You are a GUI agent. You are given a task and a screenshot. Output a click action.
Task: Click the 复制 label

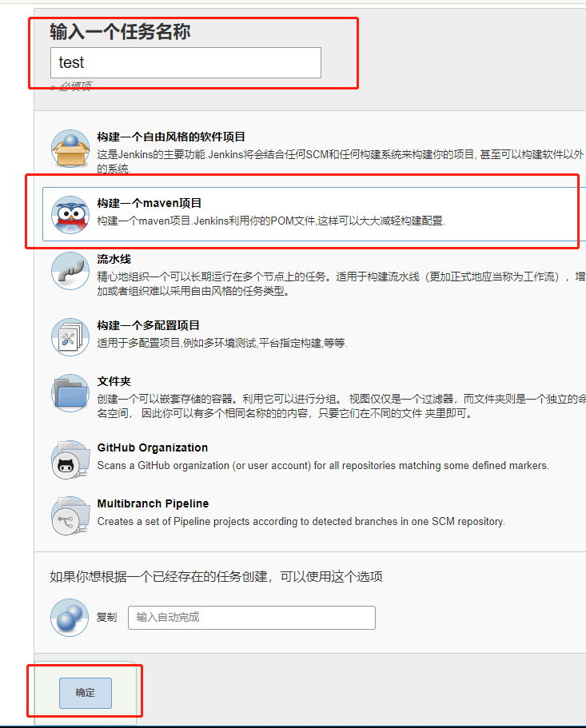click(106, 618)
